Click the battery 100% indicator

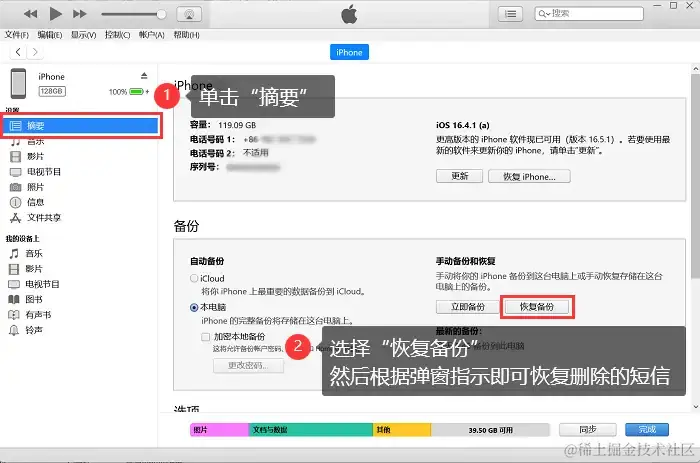point(129,92)
